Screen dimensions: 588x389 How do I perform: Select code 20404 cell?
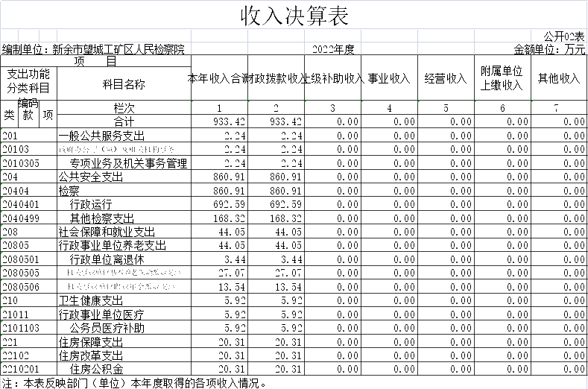tap(28, 191)
